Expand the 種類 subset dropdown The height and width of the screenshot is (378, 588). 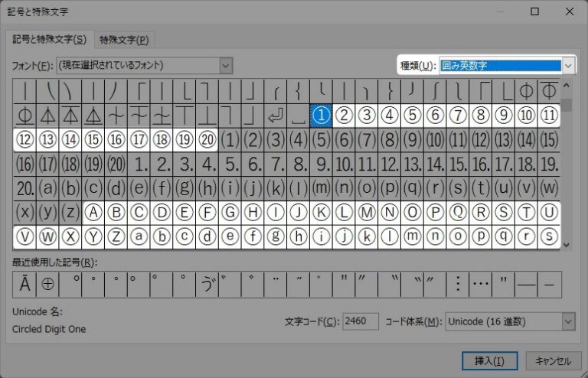567,66
